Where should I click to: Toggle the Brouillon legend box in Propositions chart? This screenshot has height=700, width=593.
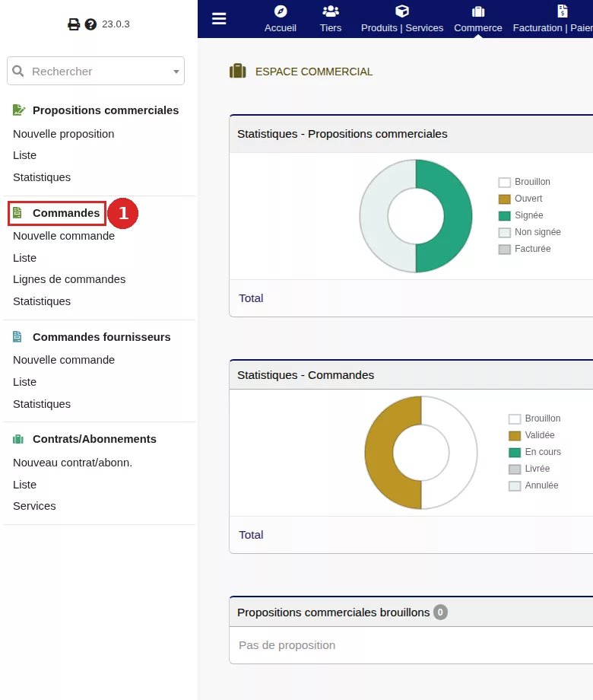coord(504,182)
